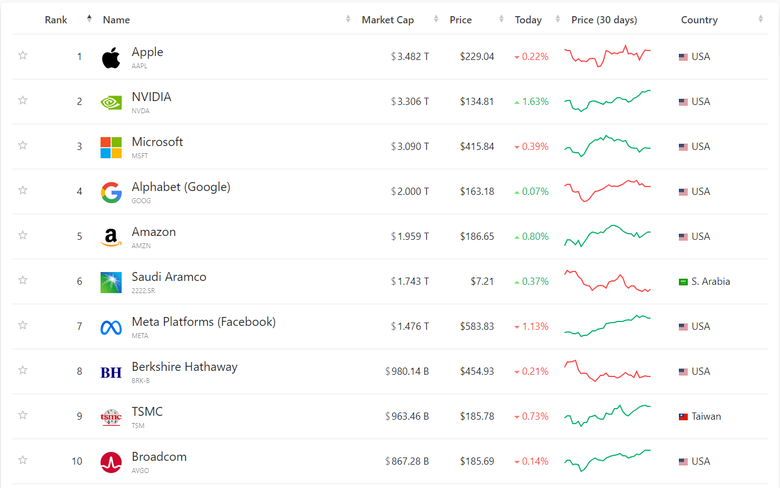Open Meta Platforms (Facebook) link

point(203,322)
